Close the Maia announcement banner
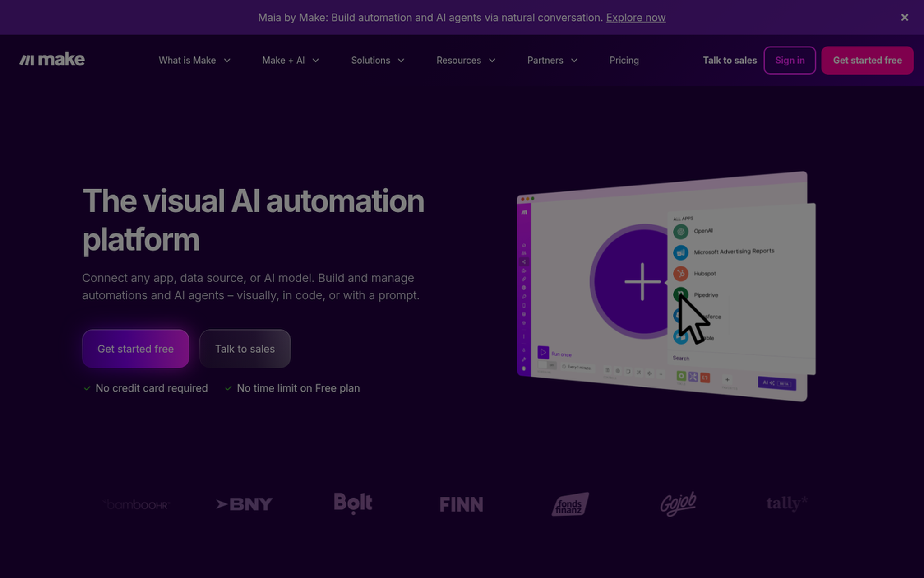This screenshot has height=578, width=924. click(904, 17)
